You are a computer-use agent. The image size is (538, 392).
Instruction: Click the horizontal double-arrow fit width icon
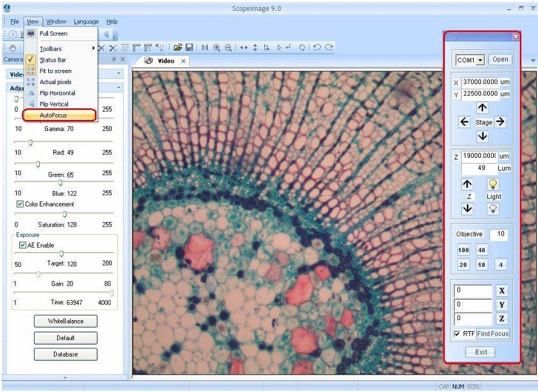tap(244, 47)
